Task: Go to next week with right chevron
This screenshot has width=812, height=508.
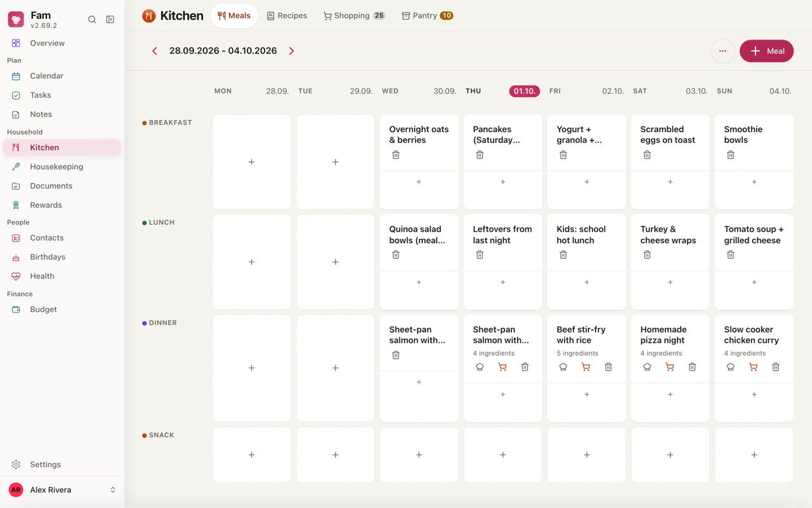Action: click(x=292, y=51)
